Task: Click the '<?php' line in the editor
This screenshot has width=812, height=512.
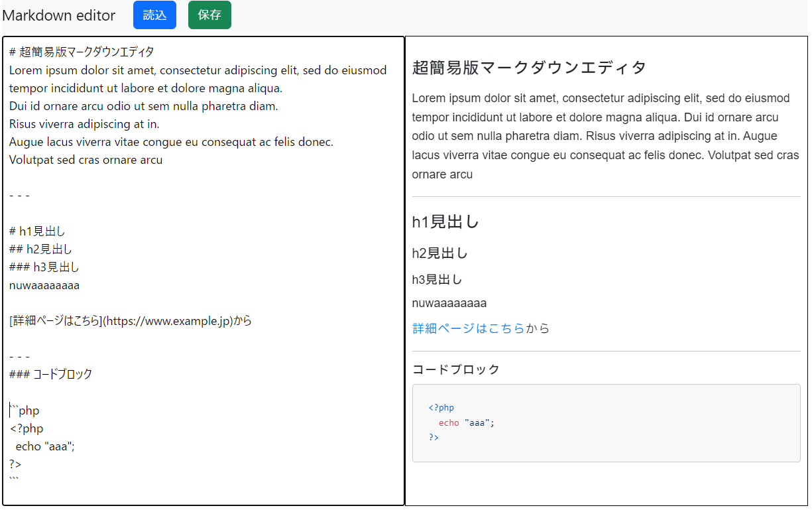Action: pos(27,428)
